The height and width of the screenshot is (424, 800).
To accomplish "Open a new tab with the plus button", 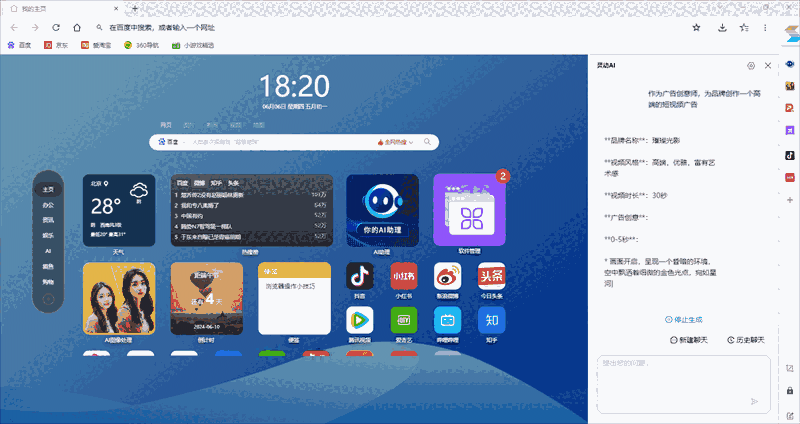I will coord(135,8).
